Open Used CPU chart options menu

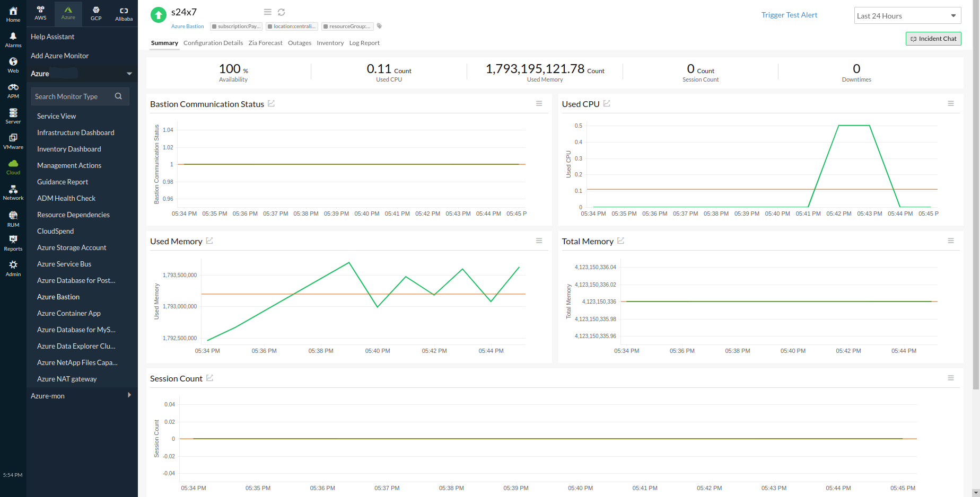(x=951, y=103)
